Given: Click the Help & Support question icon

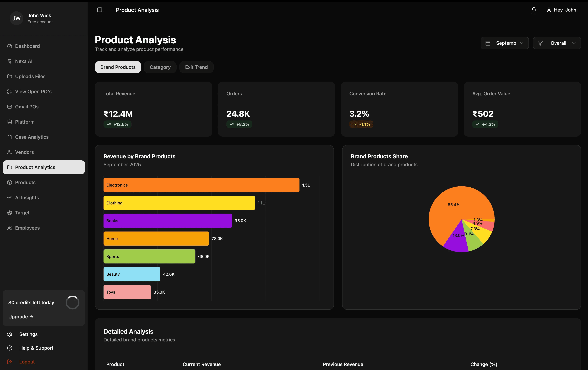Looking at the screenshot, I should pyautogui.click(x=9, y=348).
